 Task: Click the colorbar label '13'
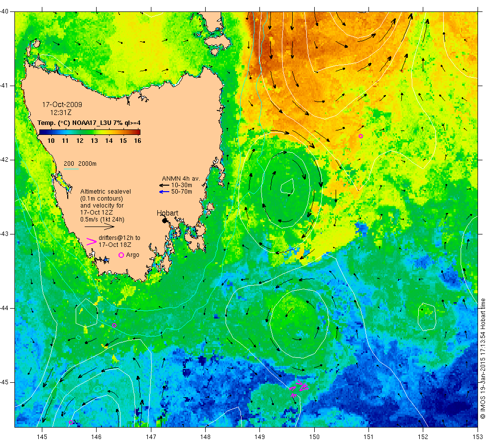click(94, 141)
